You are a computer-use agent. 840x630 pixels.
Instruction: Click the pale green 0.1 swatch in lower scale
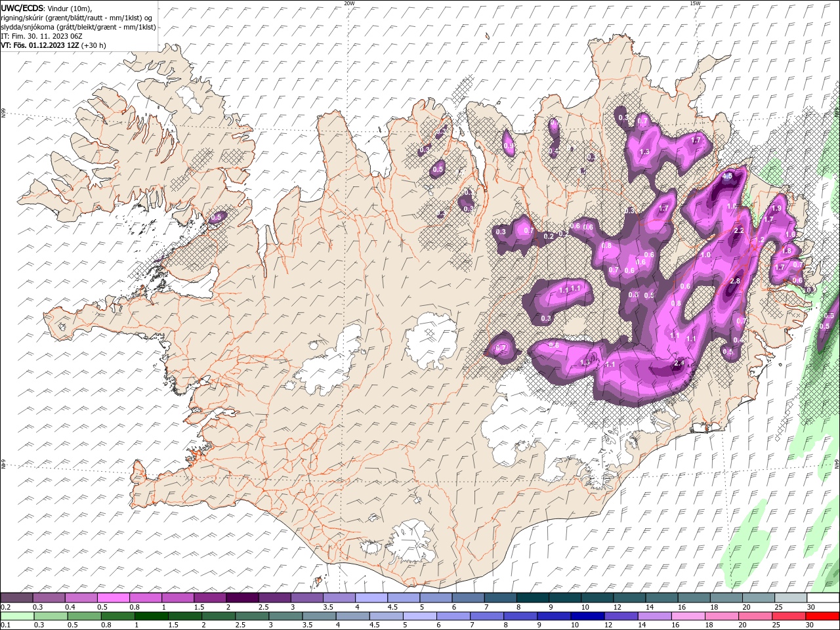17,616
